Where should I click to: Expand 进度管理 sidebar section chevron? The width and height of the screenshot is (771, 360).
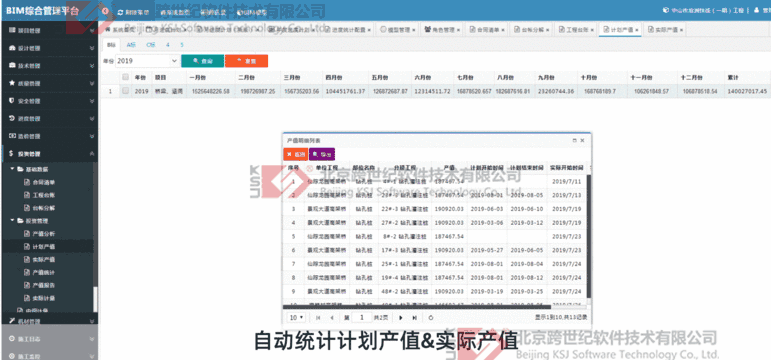[x=92, y=119]
